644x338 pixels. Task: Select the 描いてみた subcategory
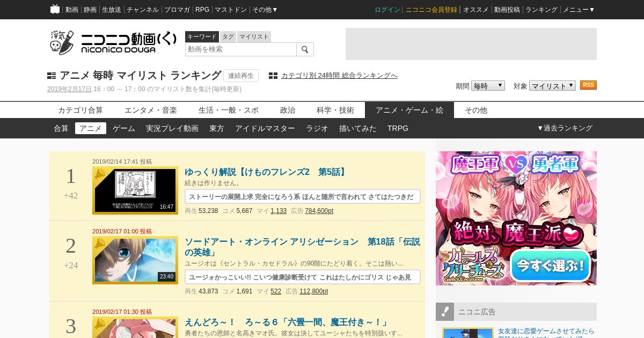[358, 128]
